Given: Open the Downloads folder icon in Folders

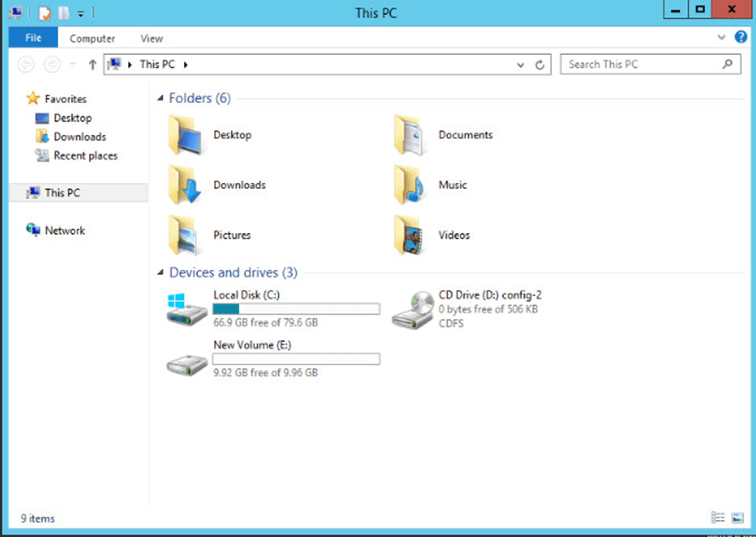Looking at the screenshot, I should click(185, 185).
